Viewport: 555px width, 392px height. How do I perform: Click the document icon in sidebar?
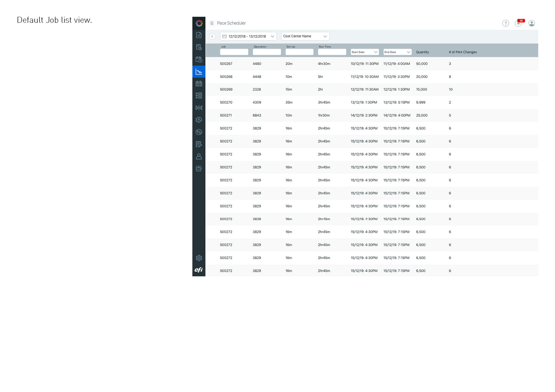click(199, 35)
